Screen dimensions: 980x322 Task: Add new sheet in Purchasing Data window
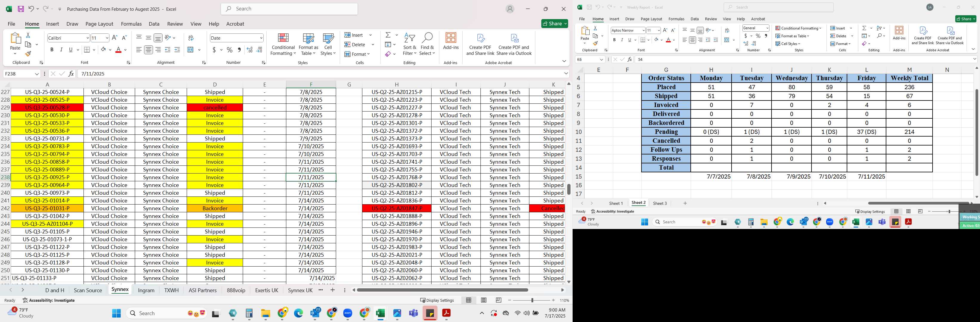(x=333, y=290)
